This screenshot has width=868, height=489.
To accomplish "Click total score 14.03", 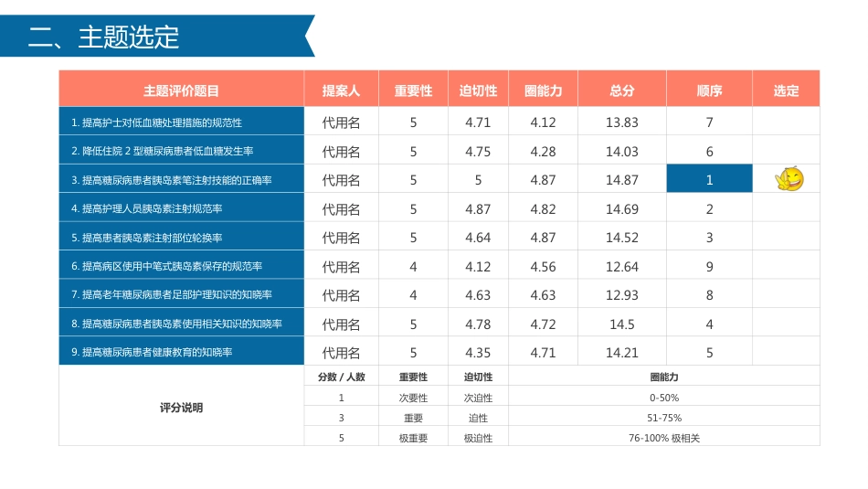I will (621, 151).
